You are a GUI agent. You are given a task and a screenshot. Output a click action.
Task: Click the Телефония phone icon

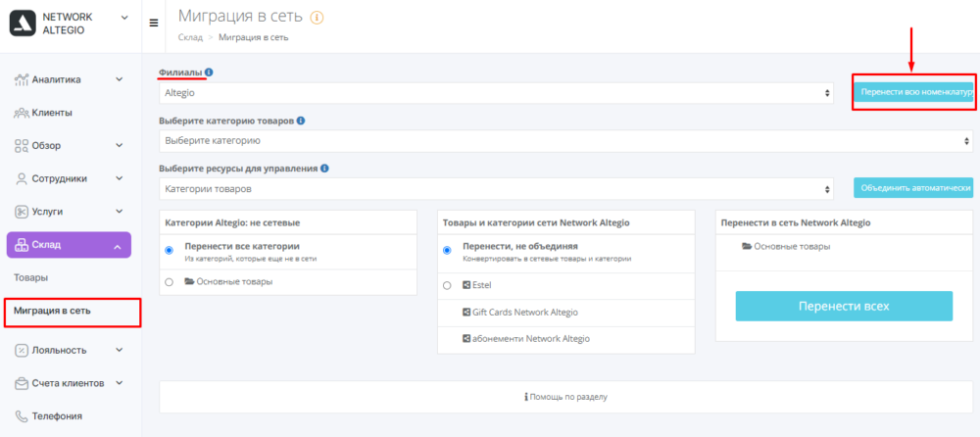pyautogui.click(x=22, y=415)
